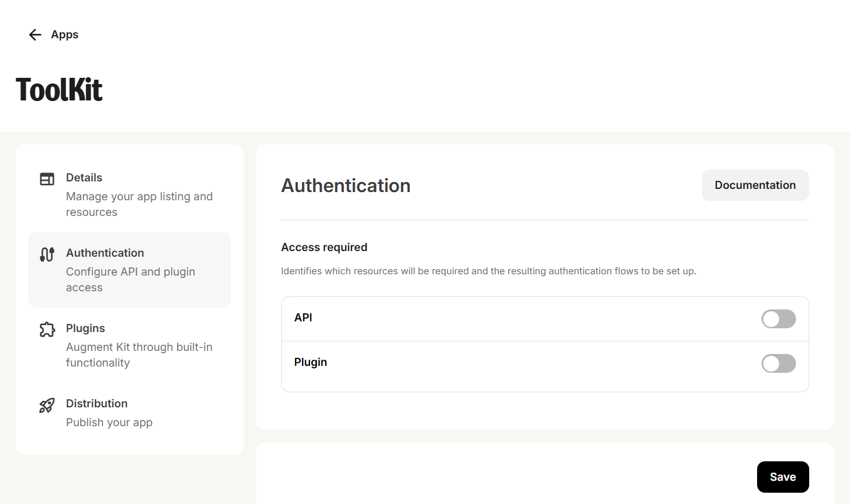Click the Distribution rocket icon
The width and height of the screenshot is (850, 504).
(x=47, y=405)
